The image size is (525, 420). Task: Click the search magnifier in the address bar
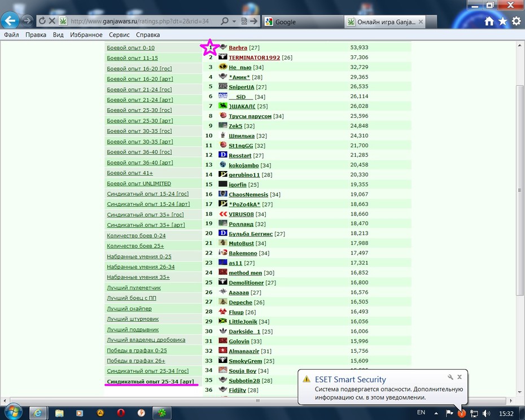pos(225,21)
